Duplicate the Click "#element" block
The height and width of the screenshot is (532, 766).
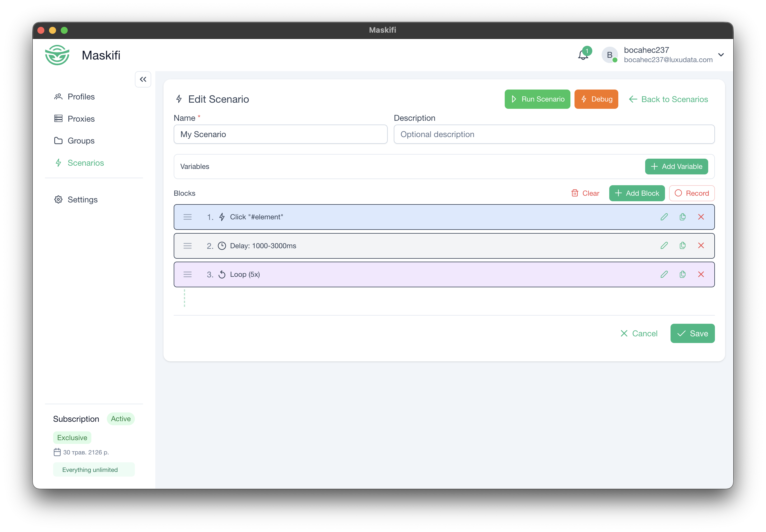(x=682, y=217)
